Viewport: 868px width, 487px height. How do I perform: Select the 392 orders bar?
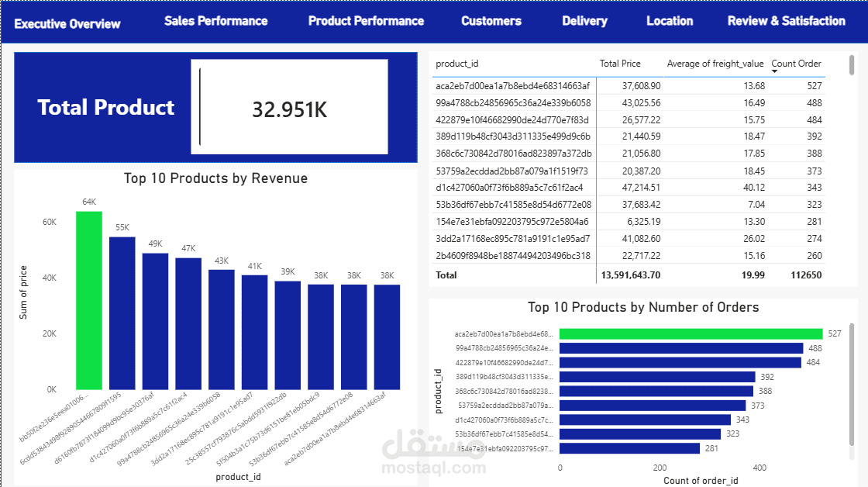click(657, 377)
